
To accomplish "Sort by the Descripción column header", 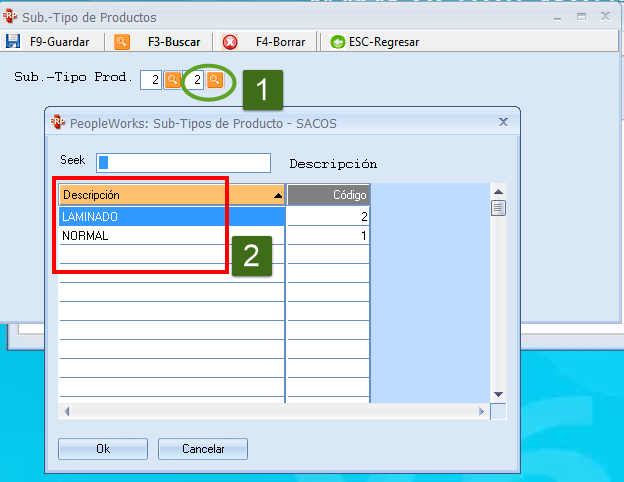I will pyautogui.click(x=172, y=195).
